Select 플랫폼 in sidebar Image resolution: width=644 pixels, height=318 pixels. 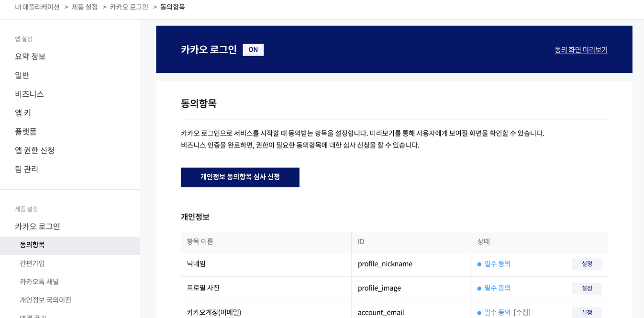(26, 131)
